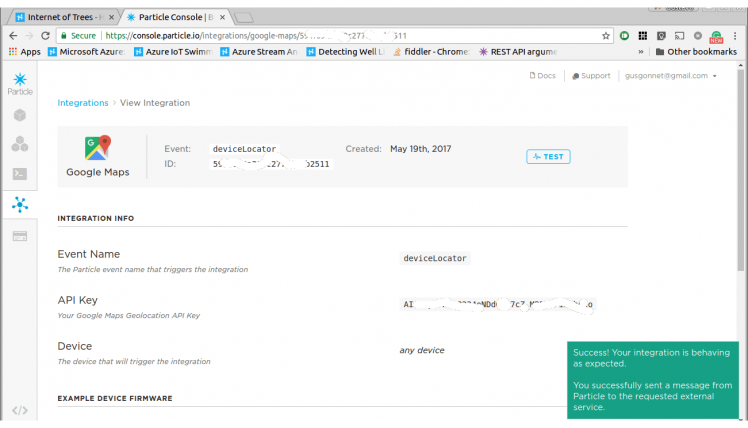Viewport: 748px width, 428px height.
Task: Click the green Secure padlock indicator
Action: point(78,36)
